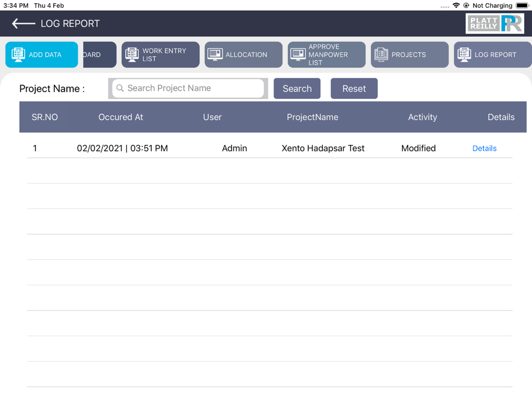The height and width of the screenshot is (399, 532).
Task: Focus the Search Project Name field
Action: (188, 88)
